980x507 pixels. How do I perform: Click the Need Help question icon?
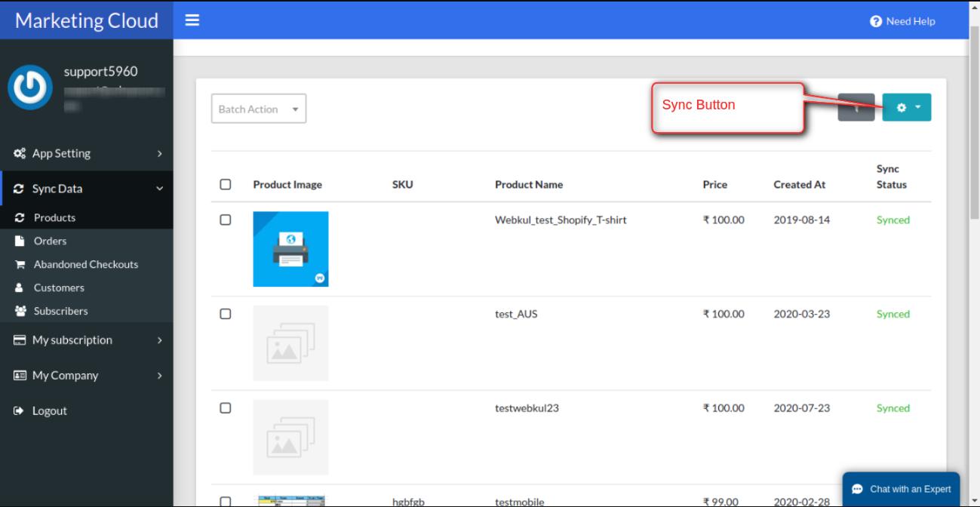[876, 21]
